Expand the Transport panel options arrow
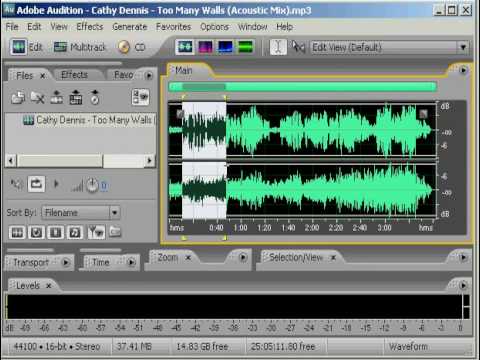Viewport: 480px width, 360px height. [66, 263]
